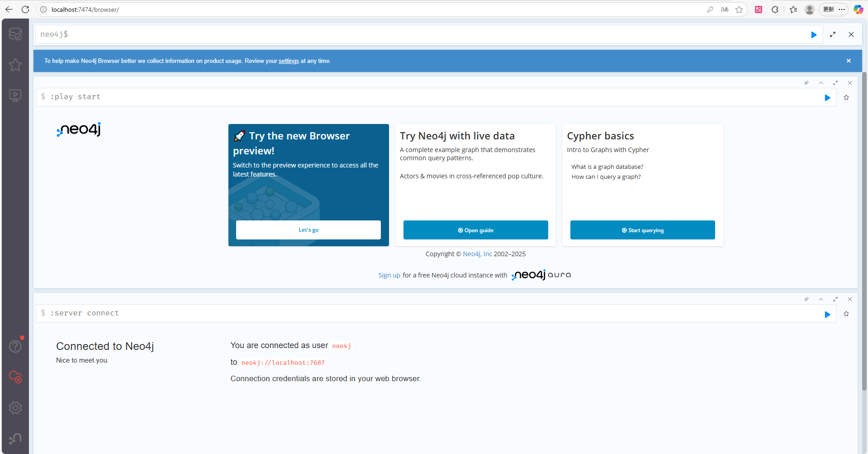Open the Guides sidebar panel
The image size is (868, 454).
pyautogui.click(x=15, y=95)
